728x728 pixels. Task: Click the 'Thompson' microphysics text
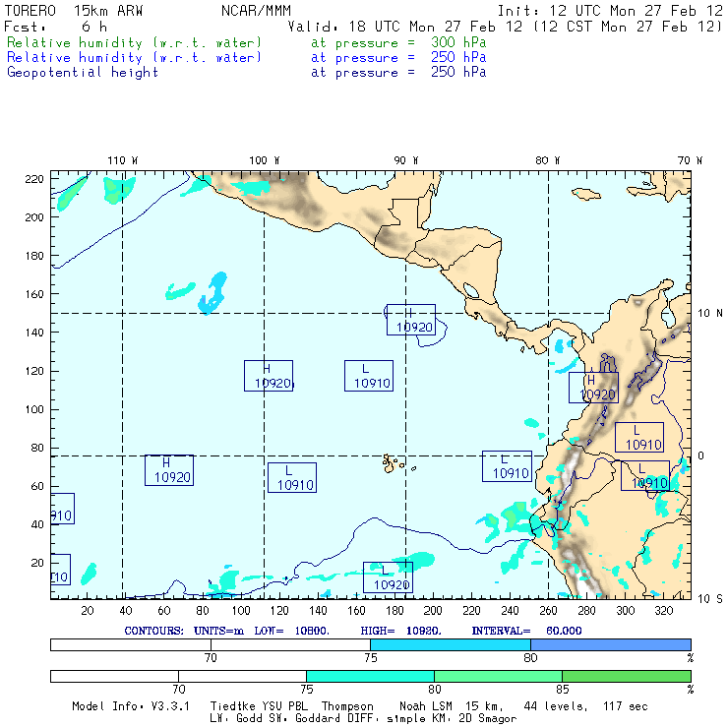tap(347, 706)
